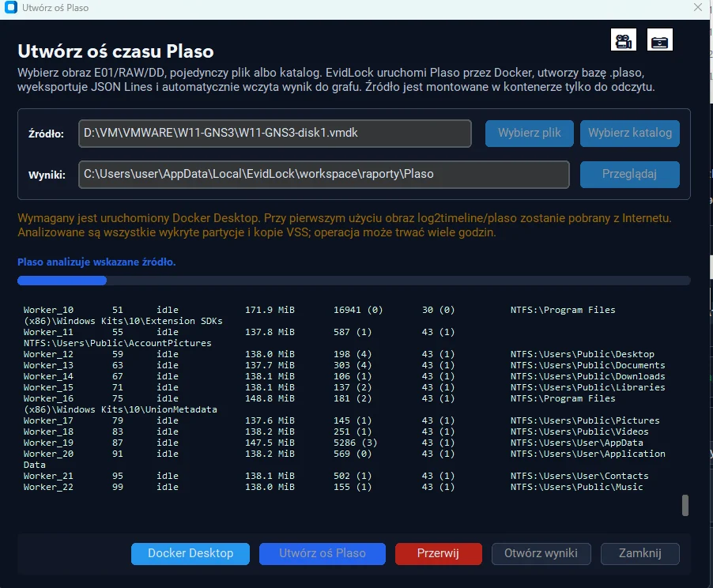This screenshot has height=588, width=713.
Task: Click 'NTFS:\Users\Public\Videos' path text
Action: click(579, 432)
